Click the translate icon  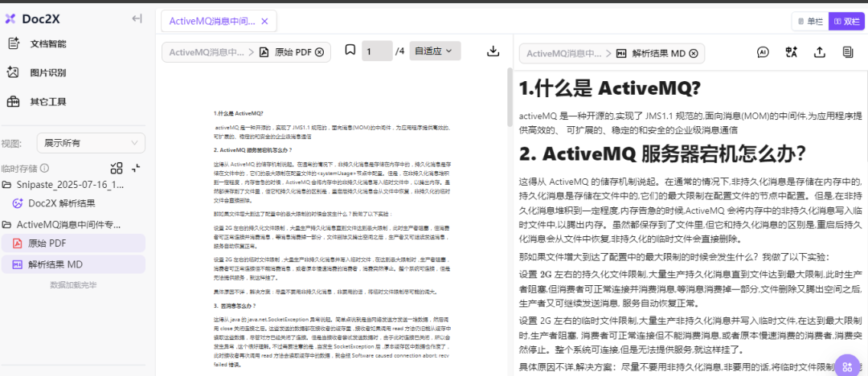click(791, 52)
